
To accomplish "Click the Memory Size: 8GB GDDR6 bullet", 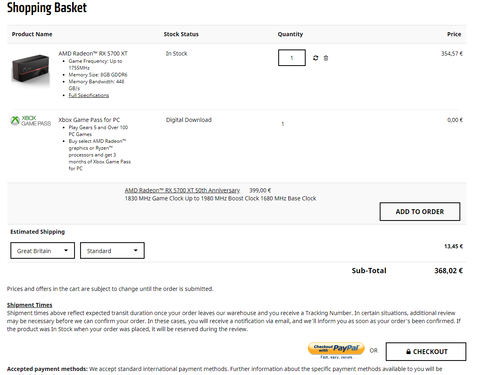I will point(98,75).
